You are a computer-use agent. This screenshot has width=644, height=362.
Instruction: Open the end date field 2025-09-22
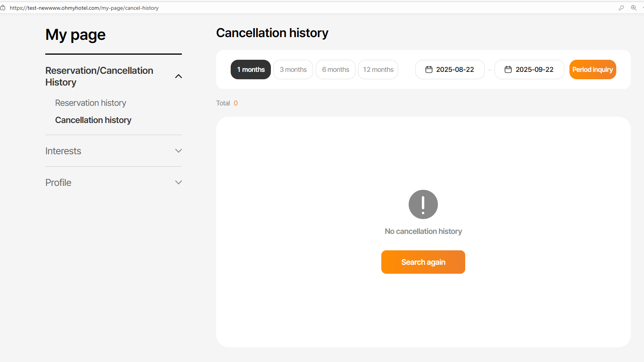[x=534, y=70]
